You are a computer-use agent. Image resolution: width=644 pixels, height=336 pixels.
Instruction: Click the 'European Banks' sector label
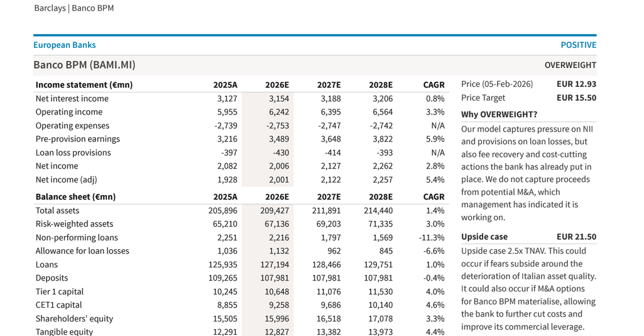[65, 45]
